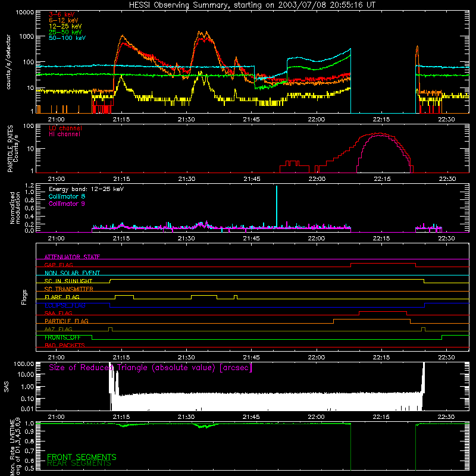The image size is (476, 476).
Task: Click the PARTICLE RATES Counts/s axis label
Action: pyautogui.click(x=12, y=149)
